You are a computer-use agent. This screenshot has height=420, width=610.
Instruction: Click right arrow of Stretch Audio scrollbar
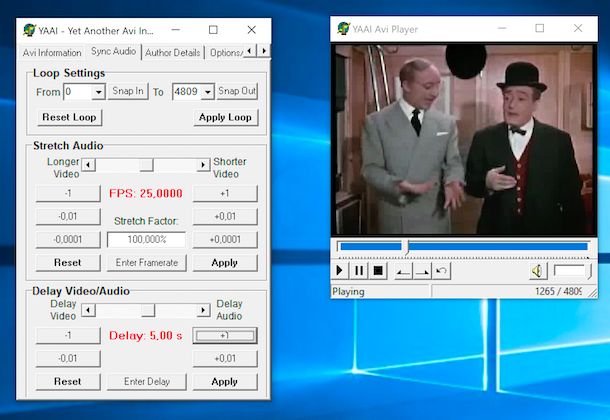click(x=203, y=165)
